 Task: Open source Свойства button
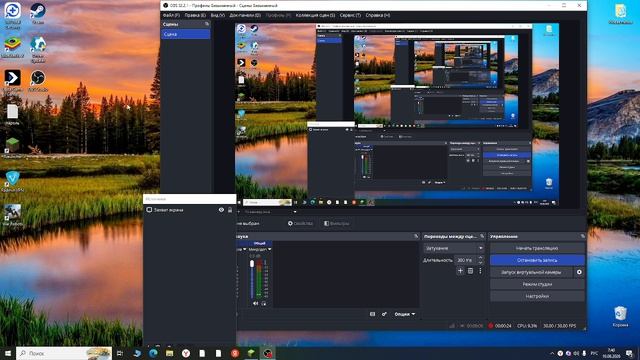pyautogui.click(x=300, y=223)
